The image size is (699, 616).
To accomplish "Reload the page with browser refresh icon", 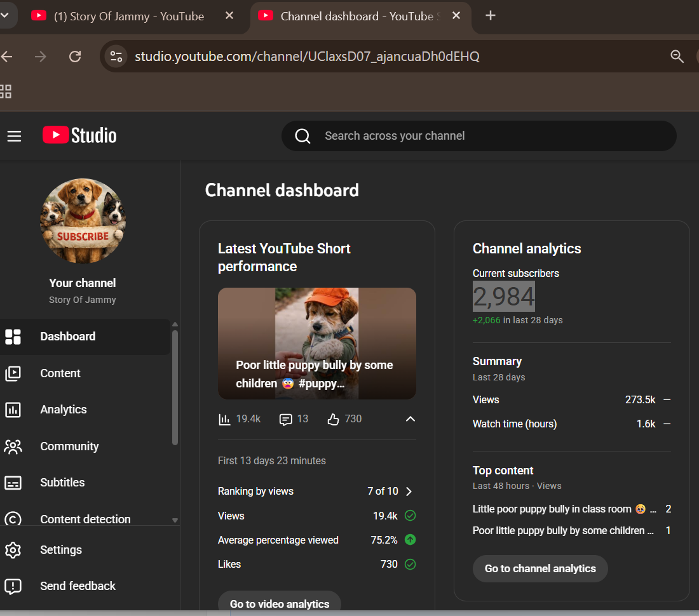I will click(x=75, y=57).
